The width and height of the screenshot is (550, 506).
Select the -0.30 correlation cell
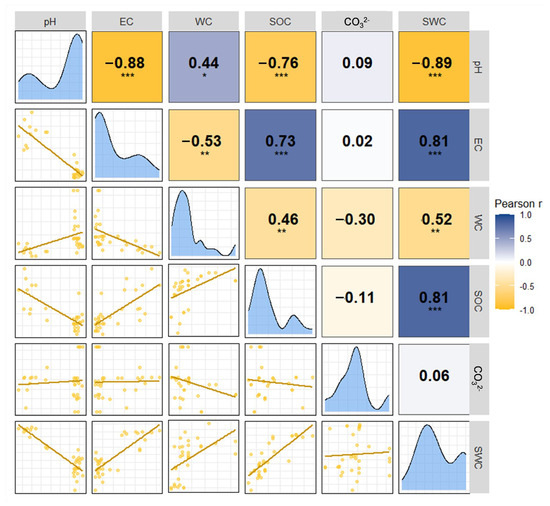pyautogui.click(x=357, y=223)
